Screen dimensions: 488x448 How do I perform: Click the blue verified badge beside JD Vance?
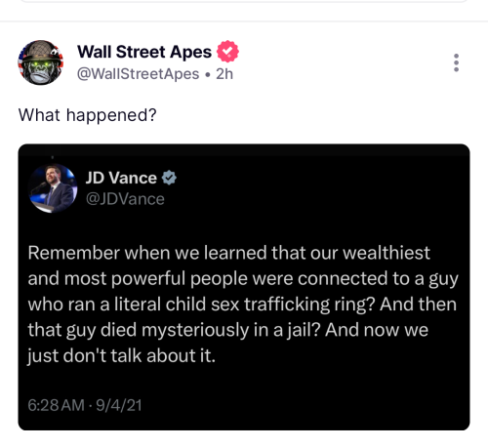pyautogui.click(x=169, y=178)
